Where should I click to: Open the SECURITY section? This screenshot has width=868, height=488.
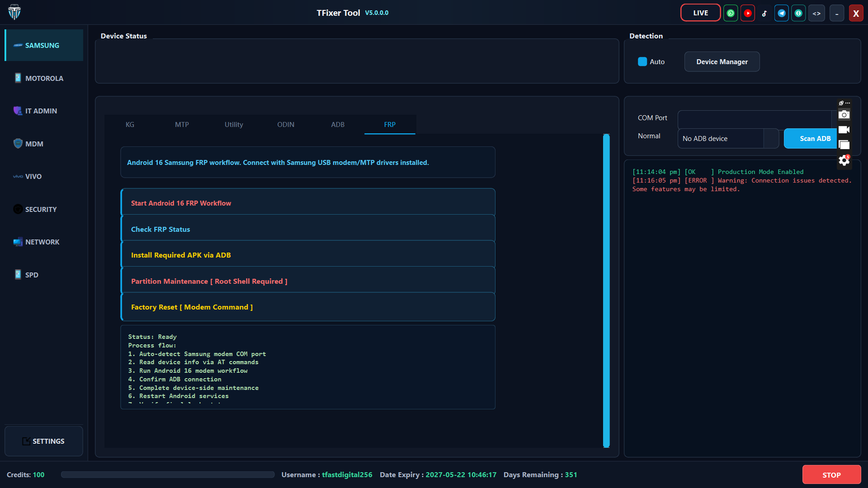(x=44, y=209)
